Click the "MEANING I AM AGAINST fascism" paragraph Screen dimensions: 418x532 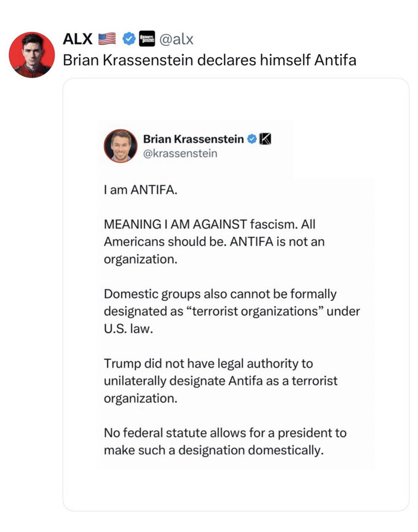pyautogui.click(x=214, y=242)
